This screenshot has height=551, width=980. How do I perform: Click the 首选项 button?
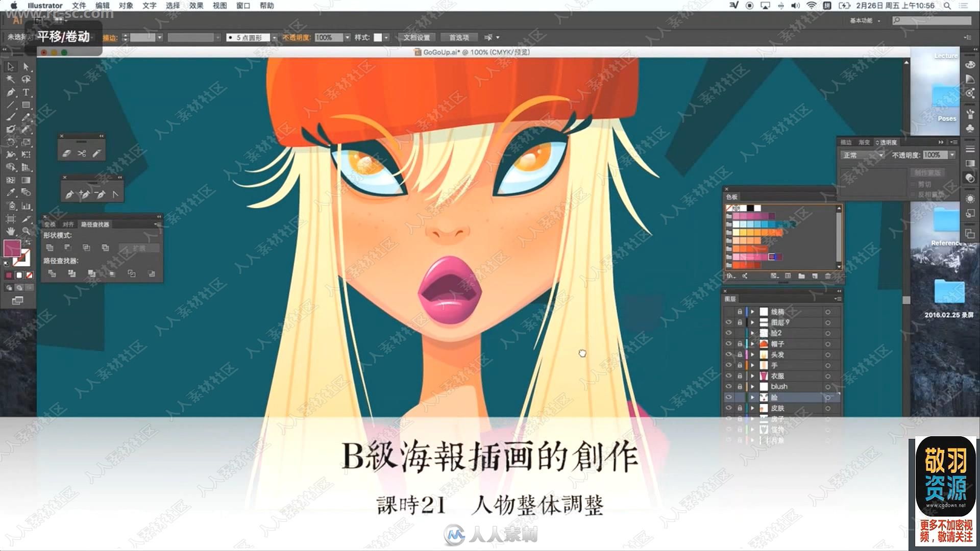click(x=459, y=38)
